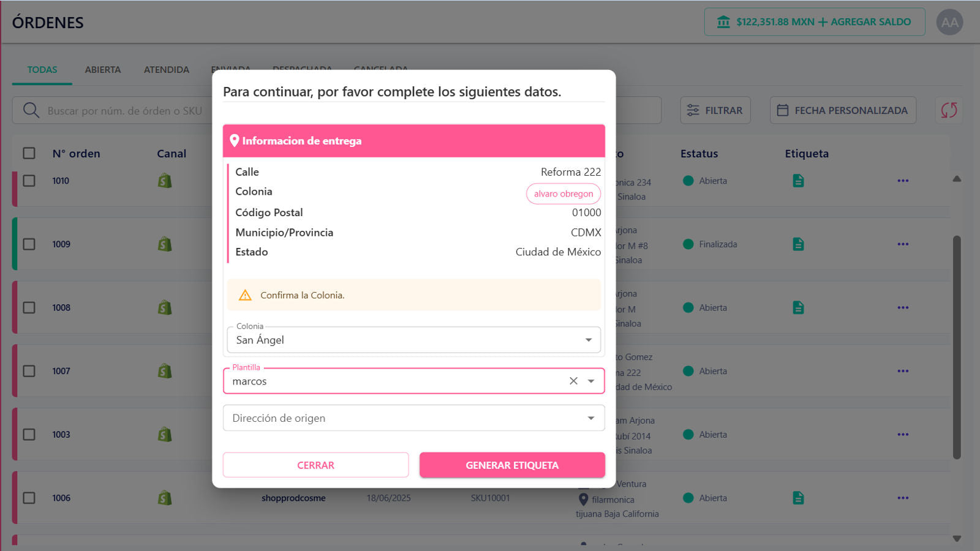
Task: Click the bank icon next to the MXN balance
Action: [722, 21]
